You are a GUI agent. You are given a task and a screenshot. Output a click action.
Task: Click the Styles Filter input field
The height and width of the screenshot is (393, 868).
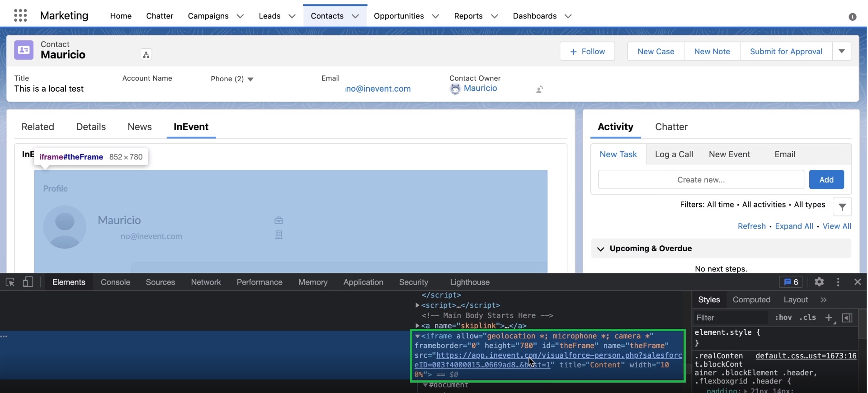(731, 318)
